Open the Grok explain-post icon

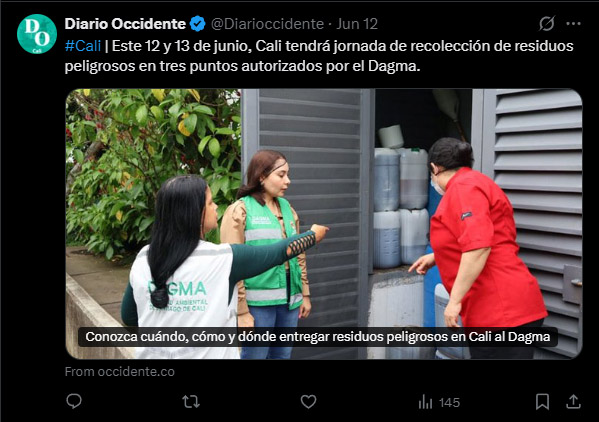[547, 24]
